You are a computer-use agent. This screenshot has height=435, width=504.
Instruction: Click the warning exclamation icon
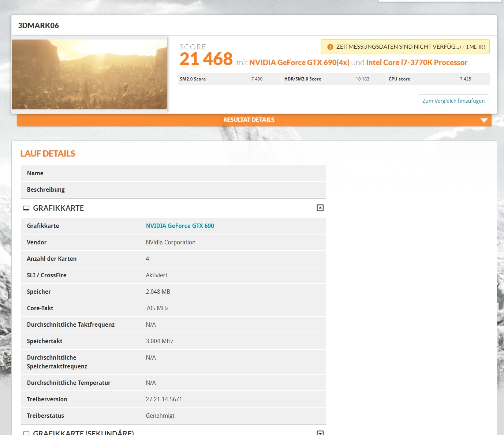(330, 47)
